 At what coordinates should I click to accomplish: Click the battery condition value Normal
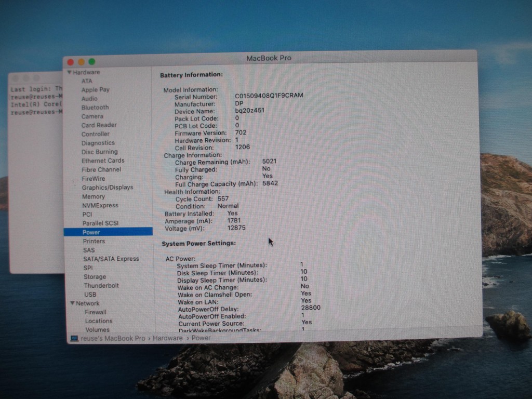tap(228, 206)
